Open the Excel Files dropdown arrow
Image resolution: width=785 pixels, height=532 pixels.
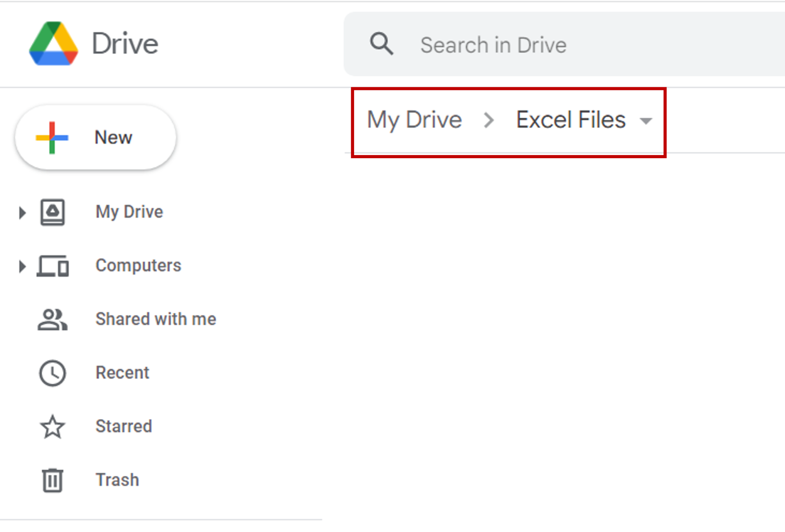click(646, 121)
